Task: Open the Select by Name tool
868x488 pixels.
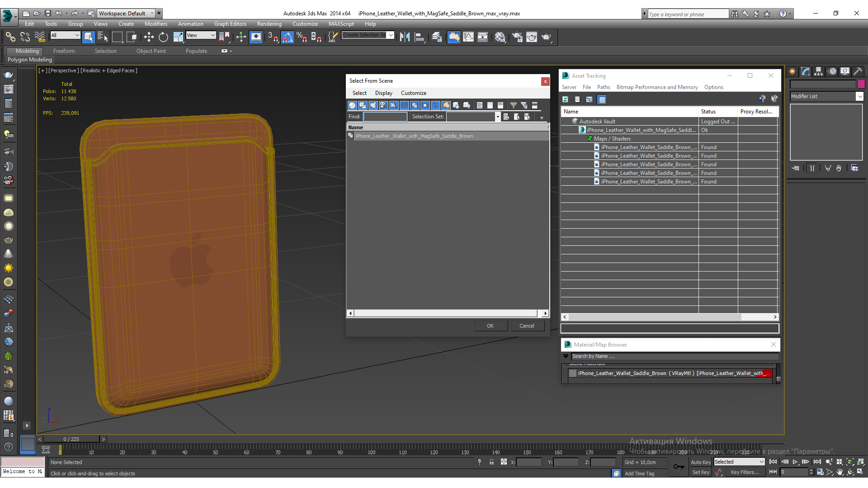Action: (103, 37)
